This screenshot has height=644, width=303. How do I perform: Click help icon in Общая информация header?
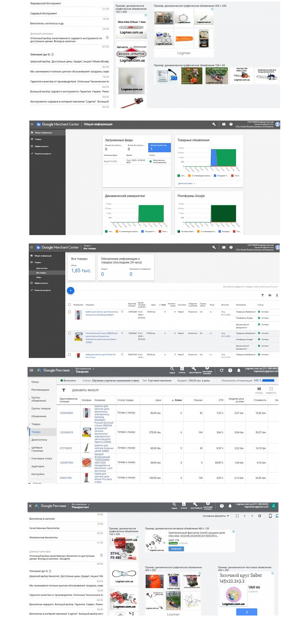coord(231,124)
